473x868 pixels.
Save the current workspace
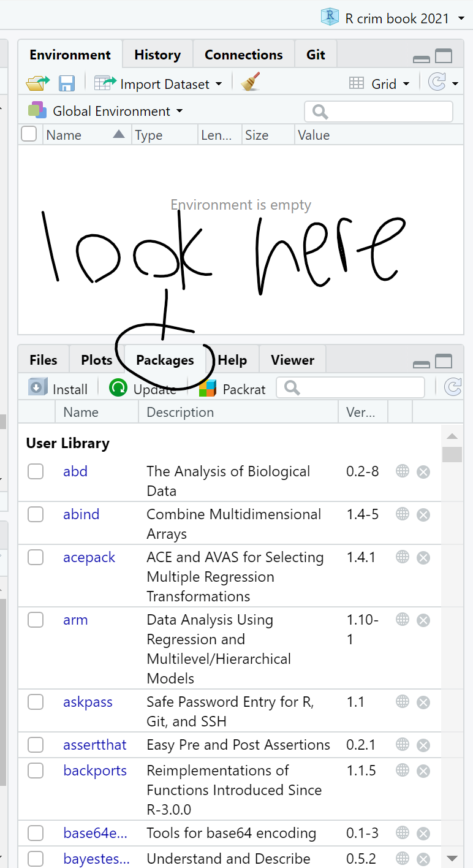point(67,83)
